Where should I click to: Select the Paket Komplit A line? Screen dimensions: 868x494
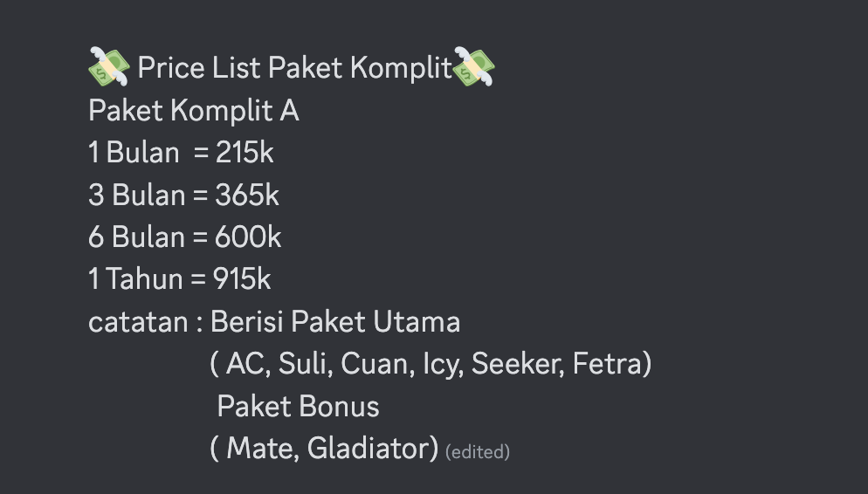click(x=194, y=111)
